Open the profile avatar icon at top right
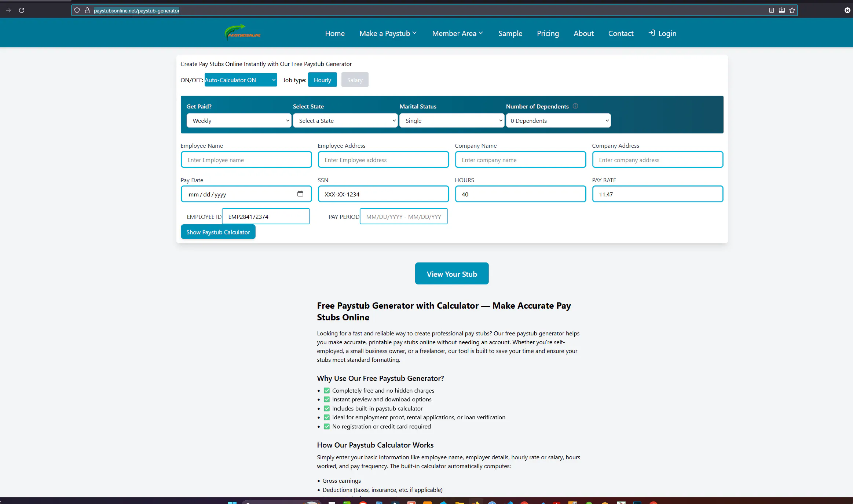This screenshot has height=504, width=853. pyautogui.click(x=847, y=10)
